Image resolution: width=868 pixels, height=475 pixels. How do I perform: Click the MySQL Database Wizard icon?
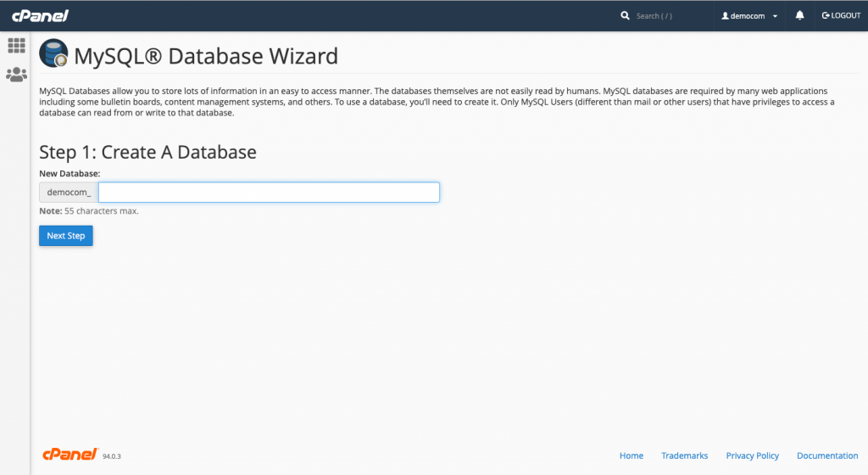[53, 53]
